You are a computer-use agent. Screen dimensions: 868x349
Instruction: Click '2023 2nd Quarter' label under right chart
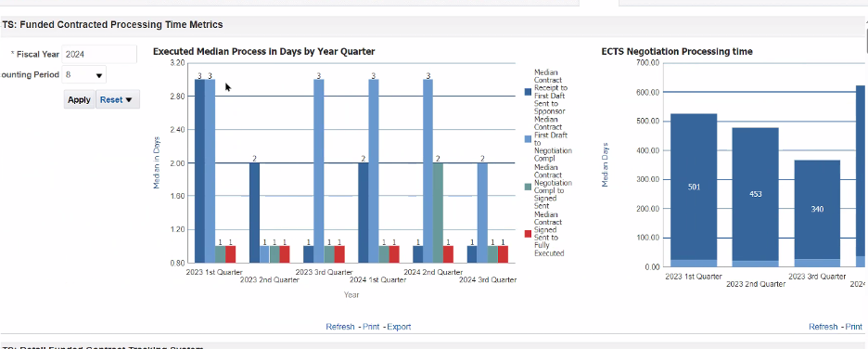(756, 284)
